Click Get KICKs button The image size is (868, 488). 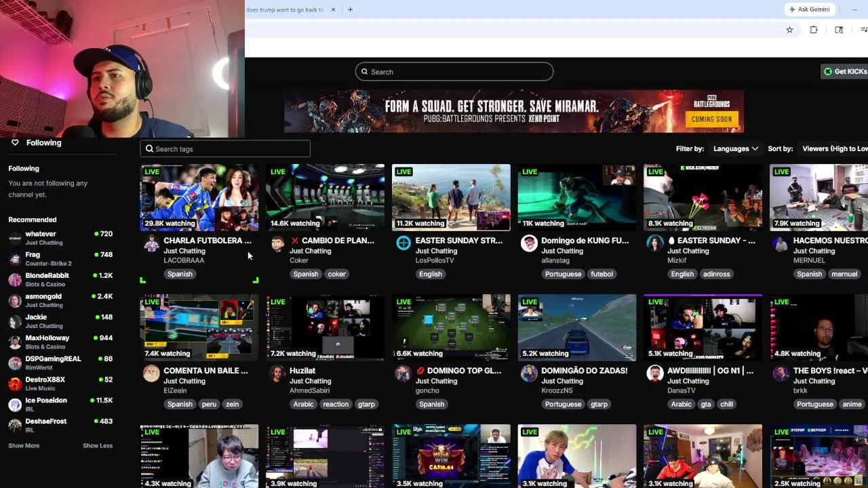pos(846,71)
